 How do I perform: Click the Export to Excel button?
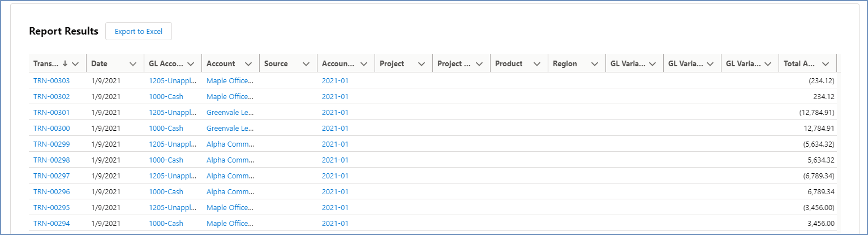tap(138, 32)
